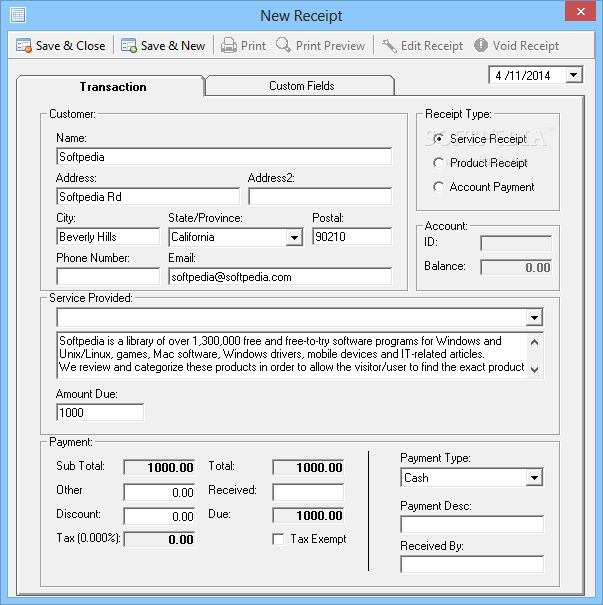Click into the customer Name field
Viewport: 603px width, 605px height.
click(224, 157)
